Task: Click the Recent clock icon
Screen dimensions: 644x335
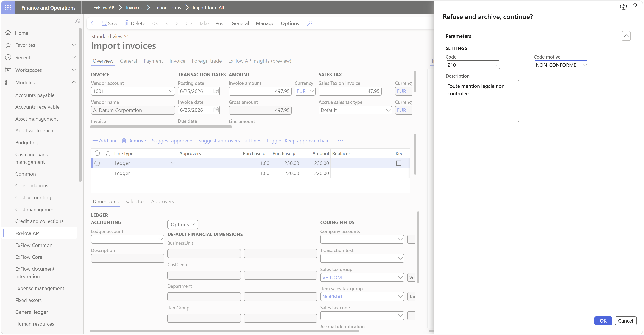Action: pyautogui.click(x=8, y=57)
